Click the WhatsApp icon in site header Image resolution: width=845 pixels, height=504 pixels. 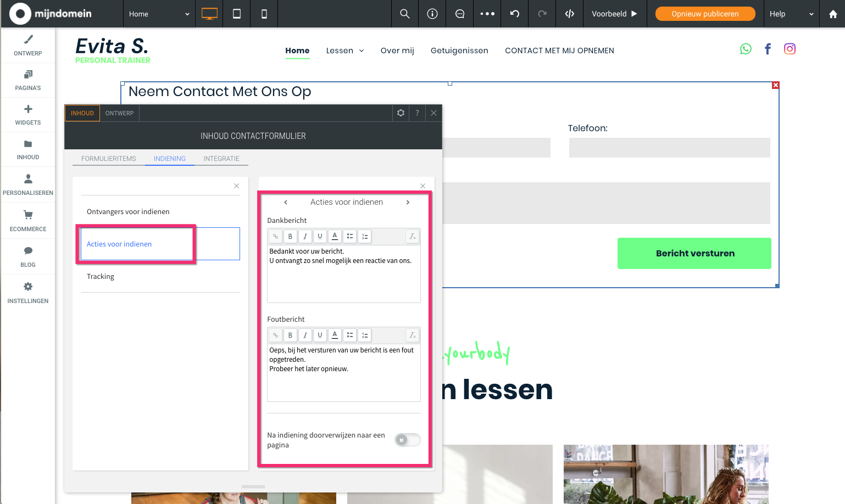pos(746,49)
